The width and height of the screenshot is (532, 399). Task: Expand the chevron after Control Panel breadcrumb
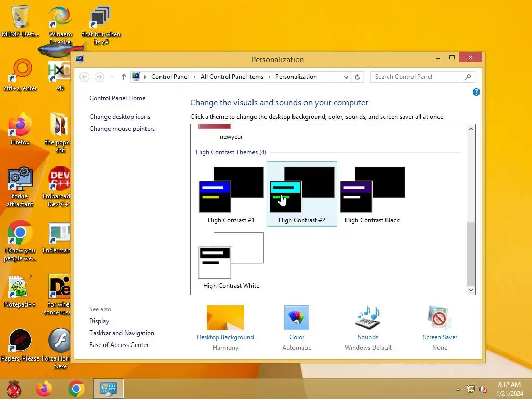195,77
